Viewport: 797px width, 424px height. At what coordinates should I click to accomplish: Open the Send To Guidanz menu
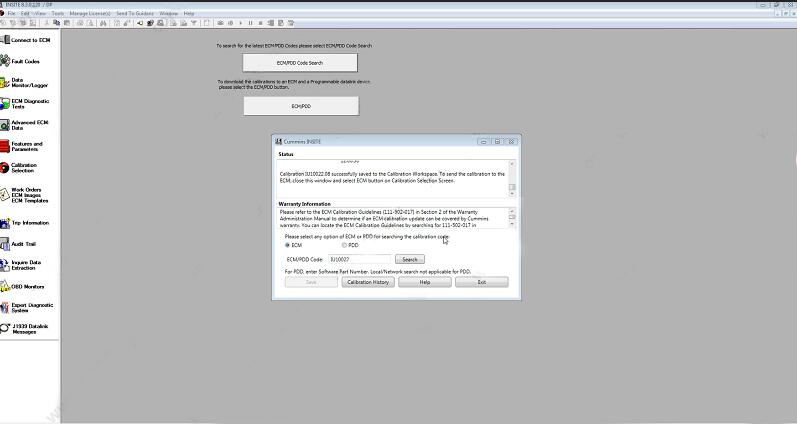coord(135,13)
